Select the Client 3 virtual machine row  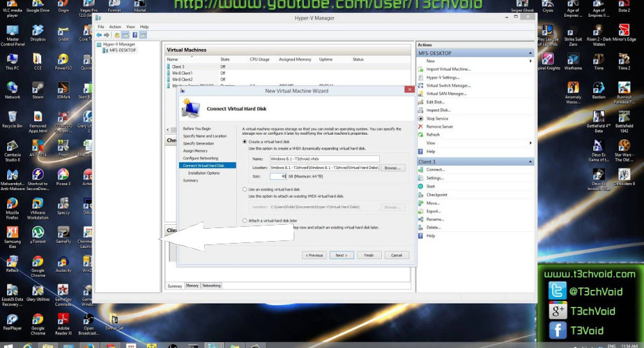pos(287,66)
